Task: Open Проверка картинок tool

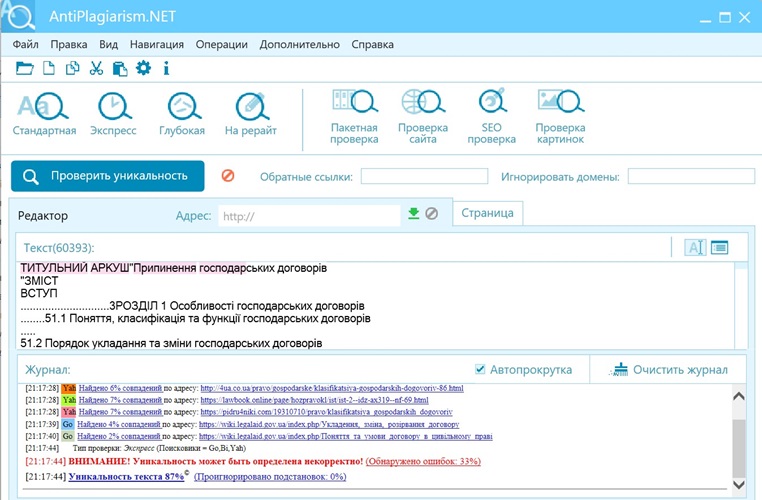Action: tap(560, 117)
